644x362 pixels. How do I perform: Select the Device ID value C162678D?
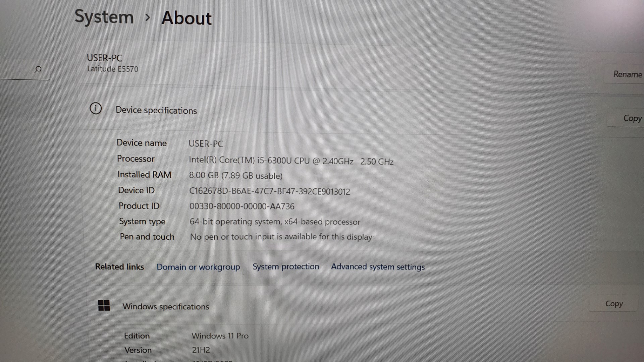coord(270,191)
